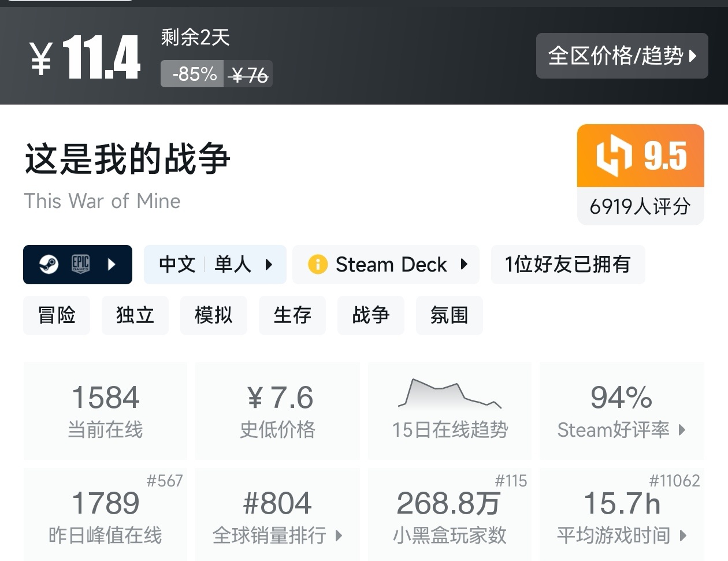The image size is (728, 561).
Task: Click the Epic Games store icon
Action: click(80, 265)
